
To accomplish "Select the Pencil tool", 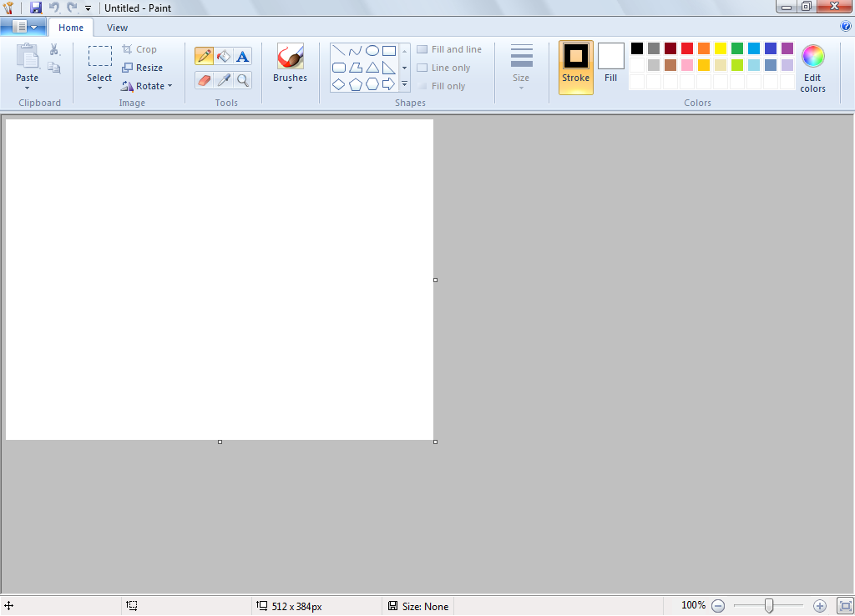I will (204, 56).
